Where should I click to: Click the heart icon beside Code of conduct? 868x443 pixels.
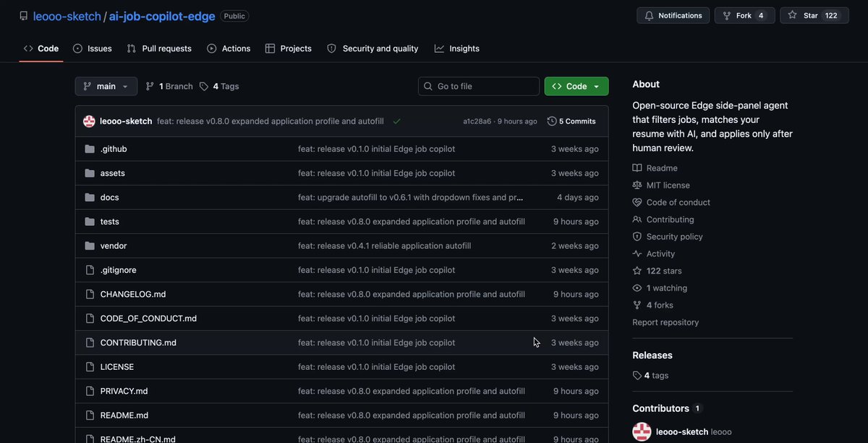tap(637, 203)
